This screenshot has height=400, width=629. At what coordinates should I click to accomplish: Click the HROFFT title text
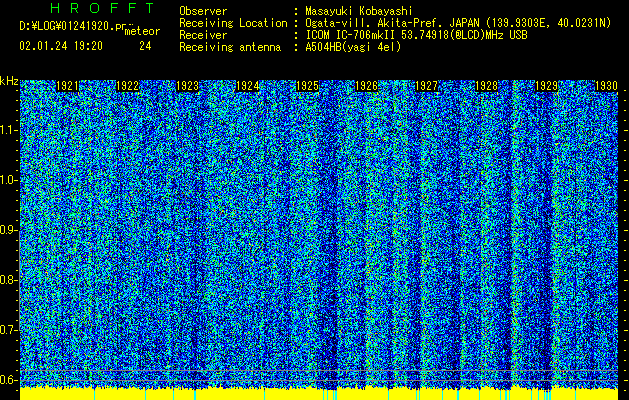point(102,8)
